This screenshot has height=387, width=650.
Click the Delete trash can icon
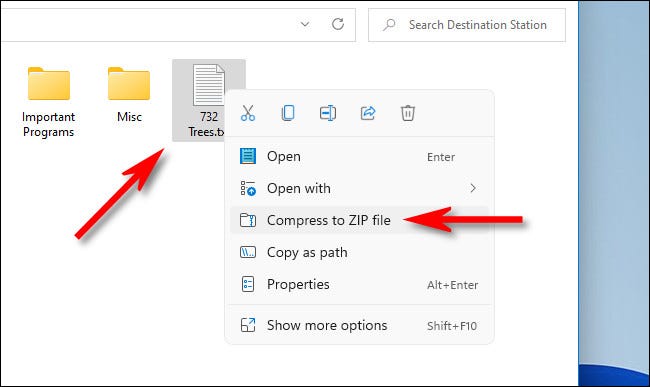(x=407, y=113)
